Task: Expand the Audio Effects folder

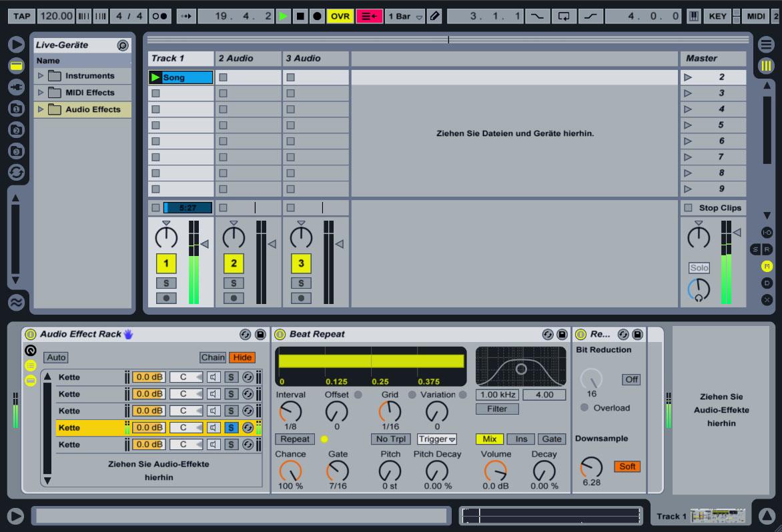Action: click(41, 109)
